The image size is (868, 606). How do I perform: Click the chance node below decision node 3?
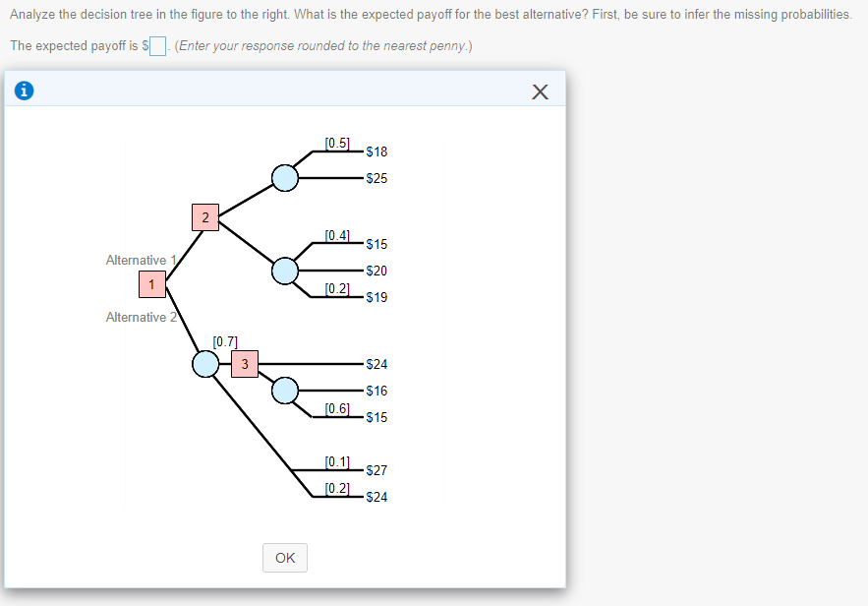pos(284,390)
